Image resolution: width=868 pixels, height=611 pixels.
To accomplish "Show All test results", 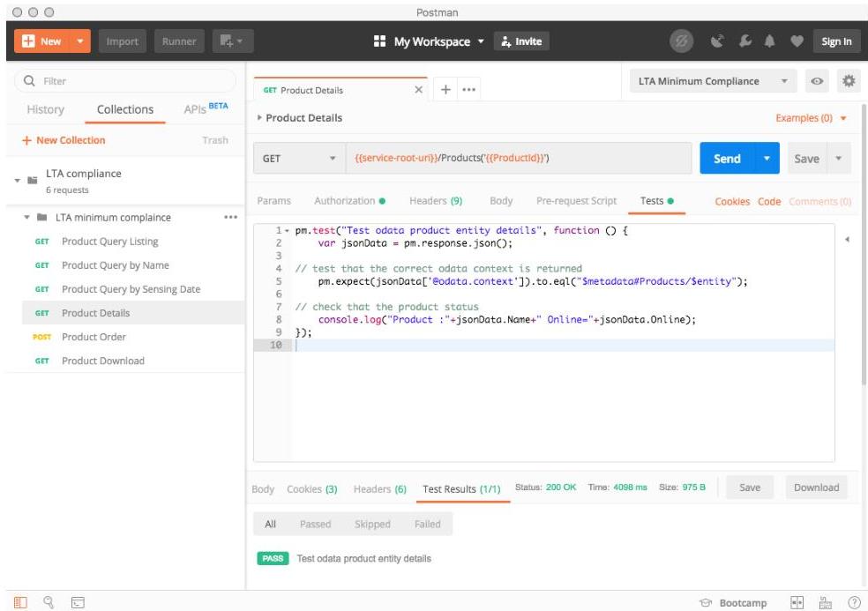I will point(270,524).
